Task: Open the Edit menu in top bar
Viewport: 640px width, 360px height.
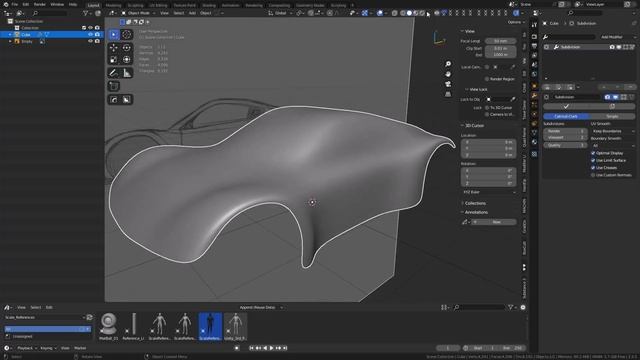Action: [x=26, y=4]
